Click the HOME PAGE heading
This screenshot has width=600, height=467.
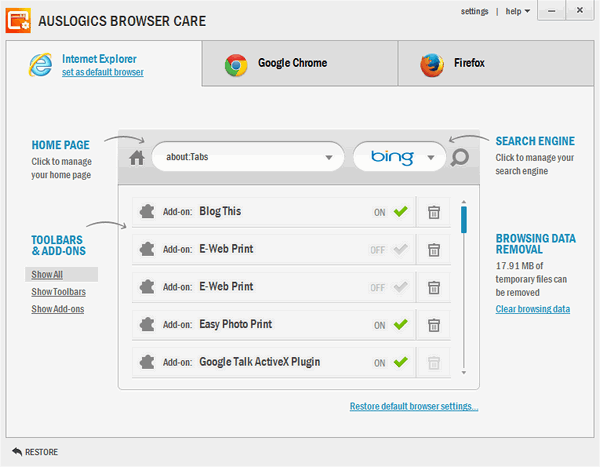[60, 145]
